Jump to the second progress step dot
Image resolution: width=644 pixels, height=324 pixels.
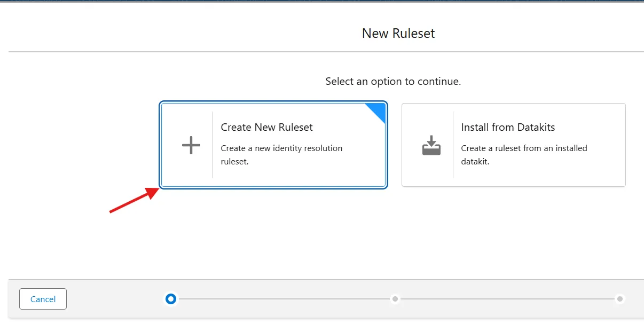point(395,299)
